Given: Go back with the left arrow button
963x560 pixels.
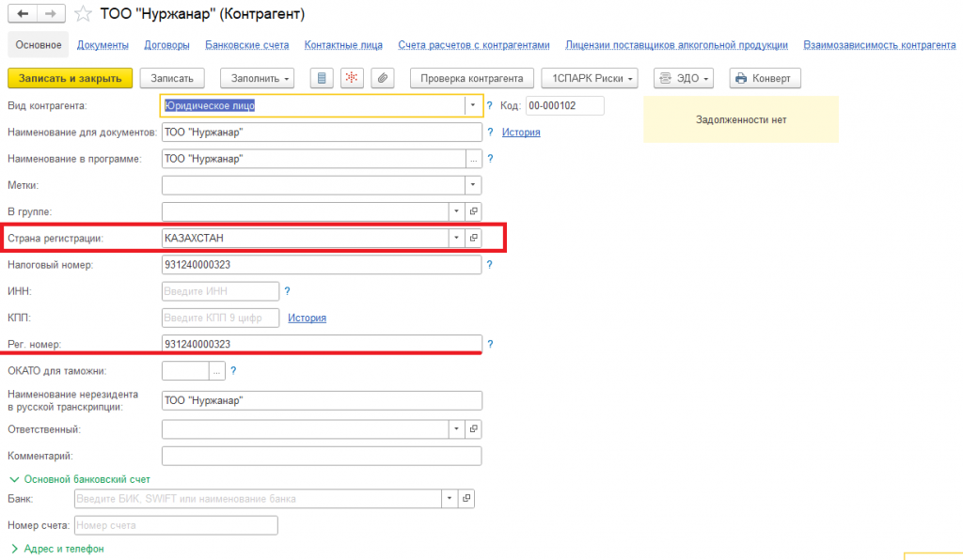Looking at the screenshot, I should (23, 13).
